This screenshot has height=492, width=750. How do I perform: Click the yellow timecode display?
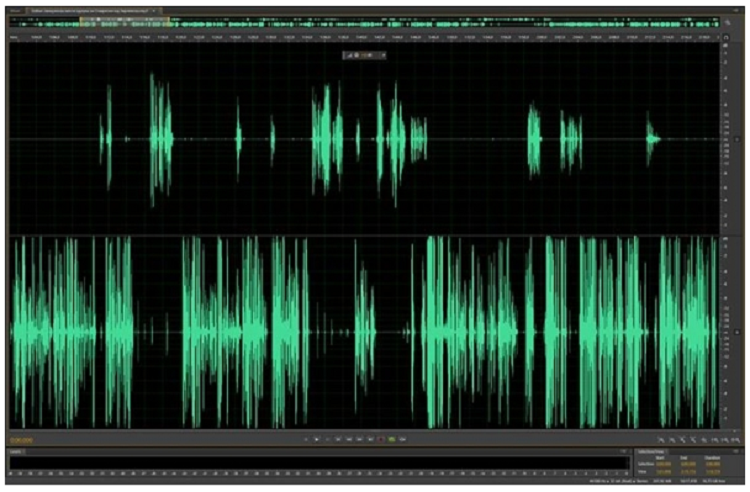coord(19,440)
